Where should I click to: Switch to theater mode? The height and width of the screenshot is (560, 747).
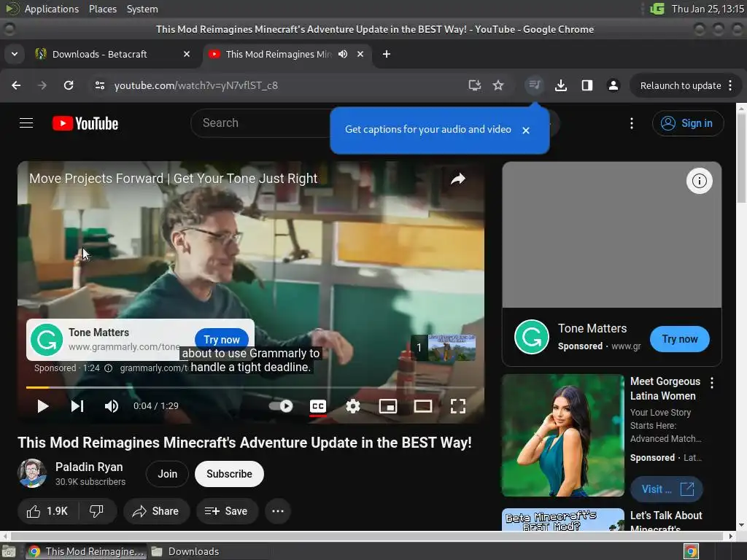coord(423,406)
